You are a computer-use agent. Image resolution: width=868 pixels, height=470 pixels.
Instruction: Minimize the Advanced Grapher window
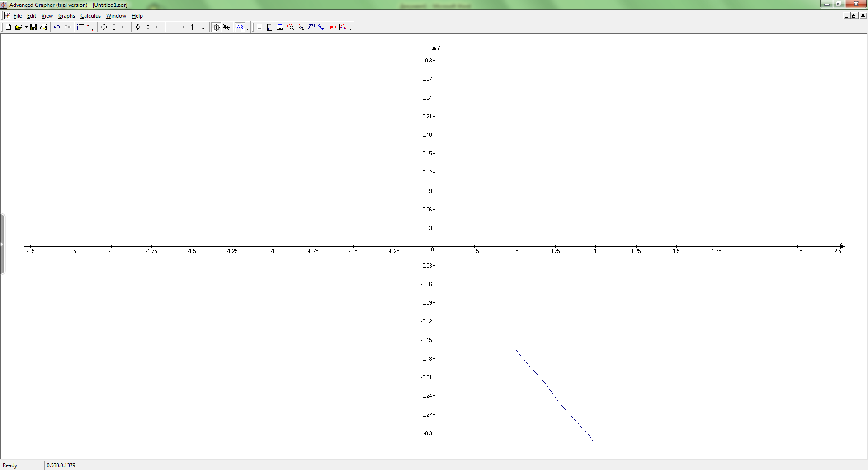(x=827, y=4)
